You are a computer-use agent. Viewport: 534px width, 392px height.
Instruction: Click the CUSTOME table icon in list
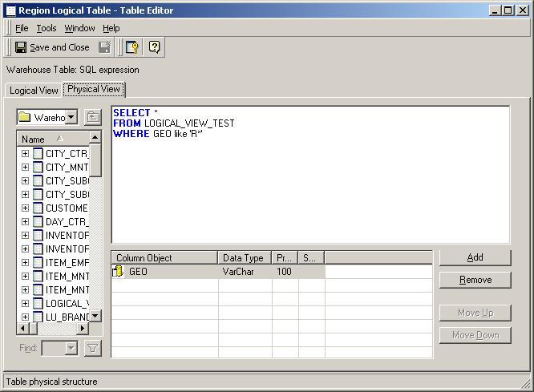pyautogui.click(x=38, y=208)
